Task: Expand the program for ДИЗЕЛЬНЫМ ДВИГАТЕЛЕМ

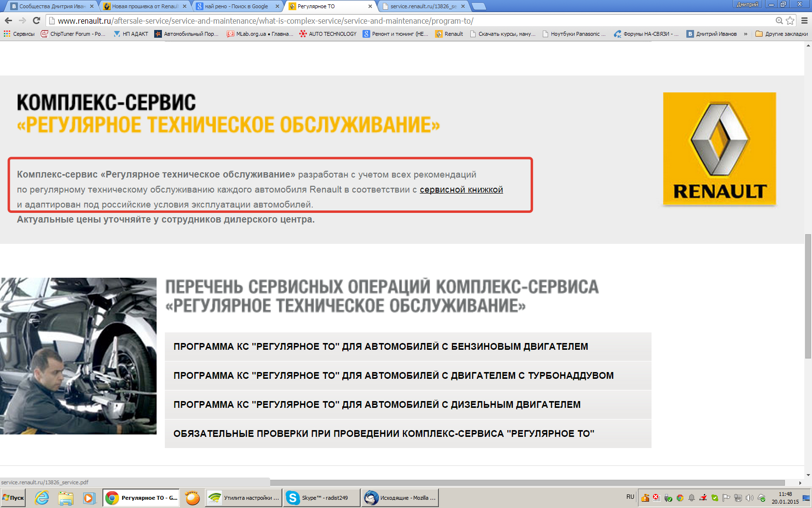Action: pyautogui.click(x=408, y=404)
